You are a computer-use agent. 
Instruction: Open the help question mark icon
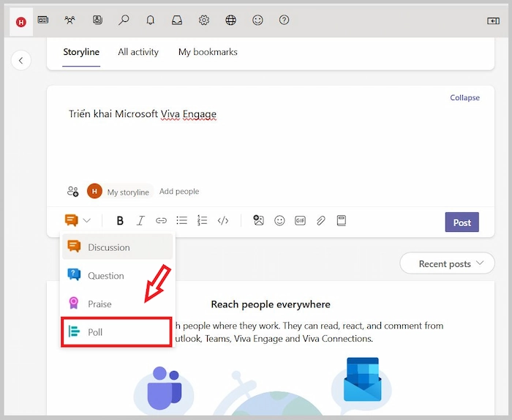pyautogui.click(x=284, y=20)
